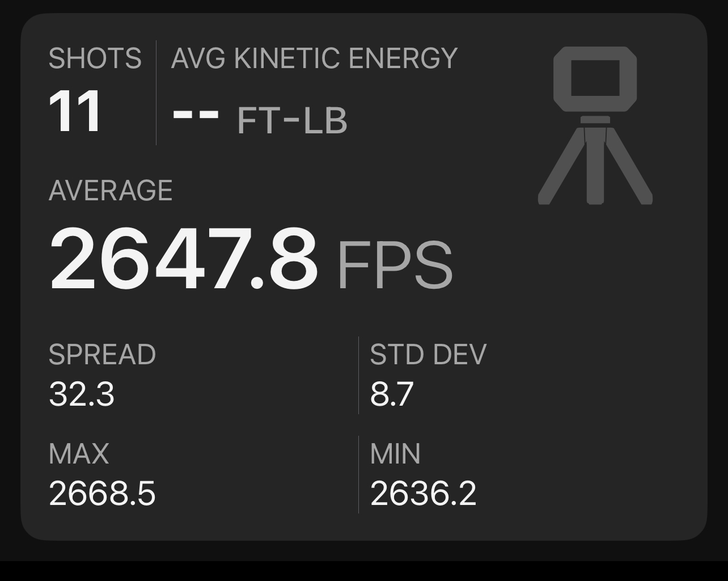This screenshot has height=581, width=728.
Task: Click the MAX label
Action: [79, 454]
